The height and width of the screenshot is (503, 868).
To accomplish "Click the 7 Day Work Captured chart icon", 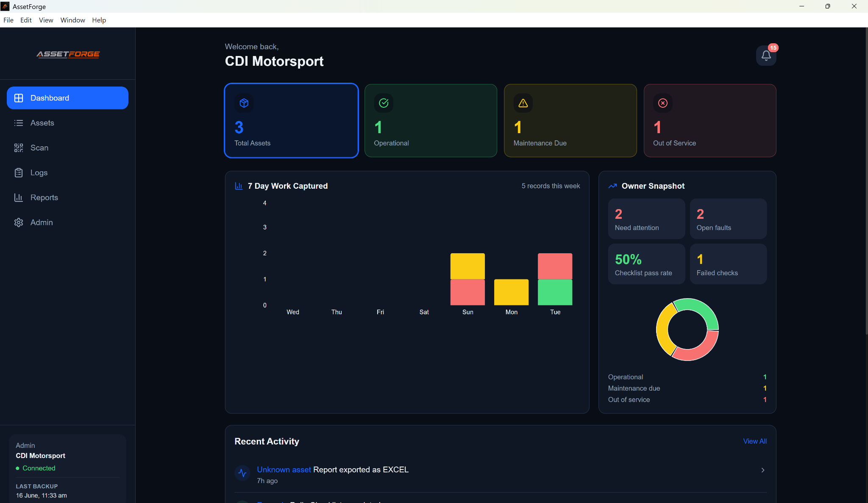I will (239, 186).
